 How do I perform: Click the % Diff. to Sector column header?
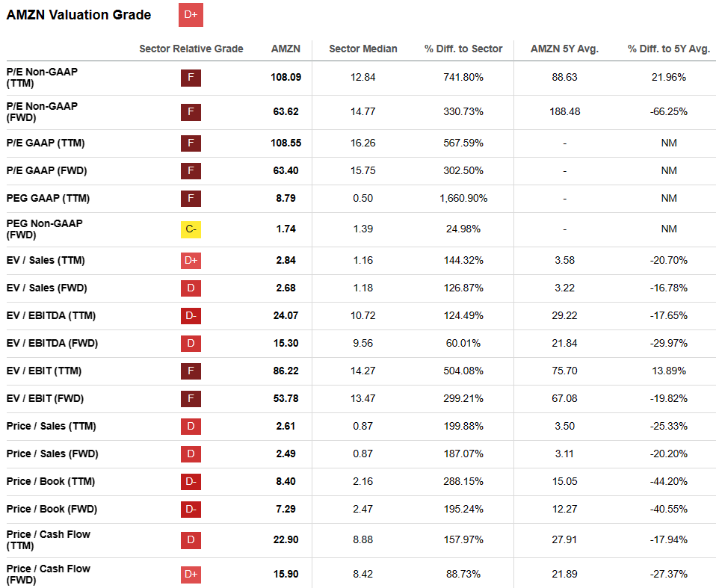463,49
